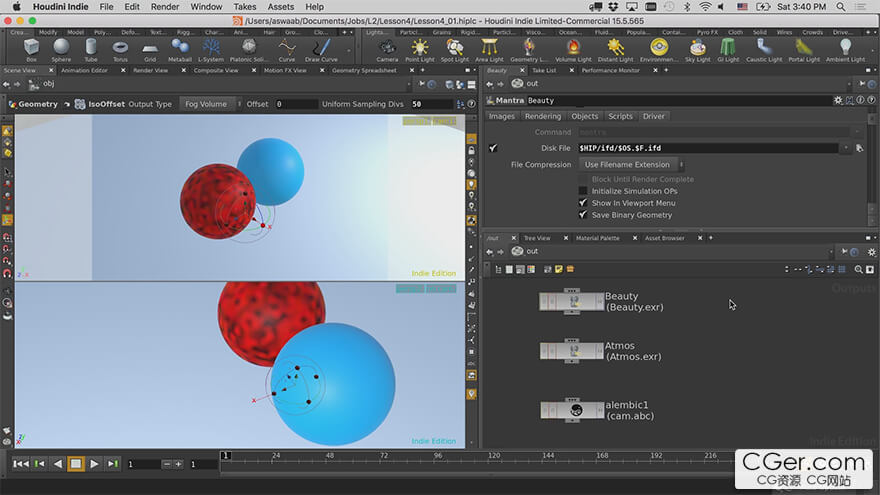Image resolution: width=880 pixels, height=495 pixels.
Task: Switch to the Take List tab
Action: (x=544, y=70)
